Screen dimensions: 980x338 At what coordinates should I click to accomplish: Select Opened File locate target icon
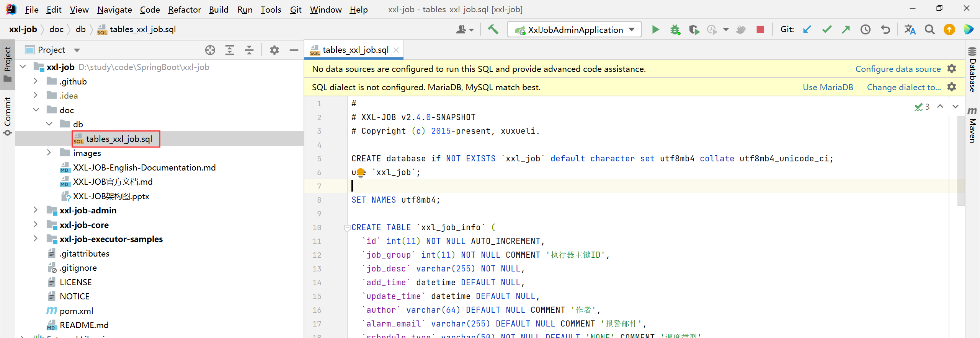210,50
